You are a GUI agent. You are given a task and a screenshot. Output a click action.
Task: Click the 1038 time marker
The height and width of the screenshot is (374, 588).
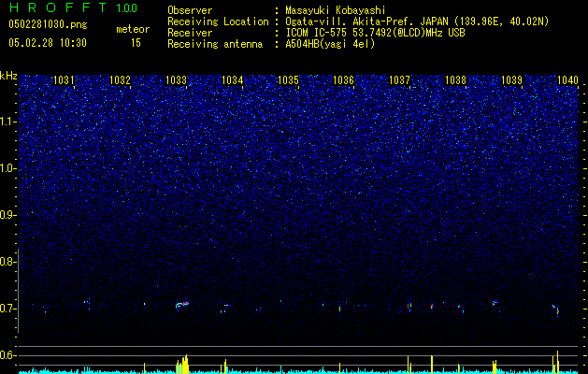[455, 80]
